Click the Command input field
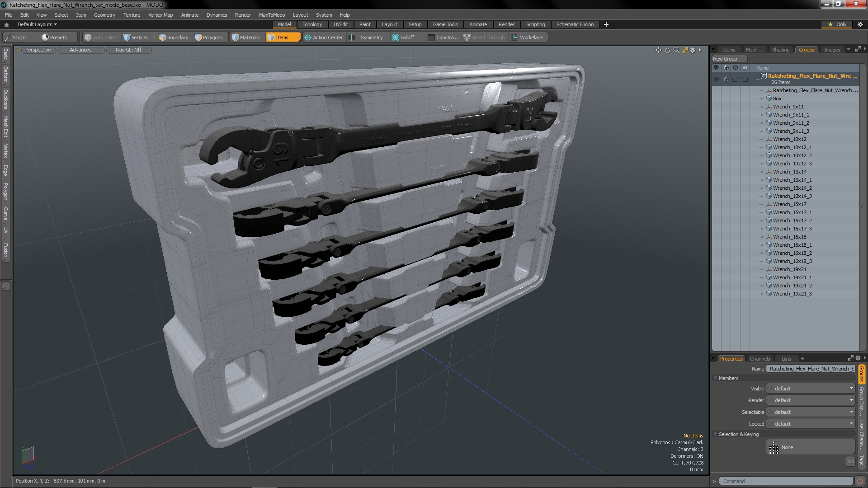 click(x=785, y=481)
